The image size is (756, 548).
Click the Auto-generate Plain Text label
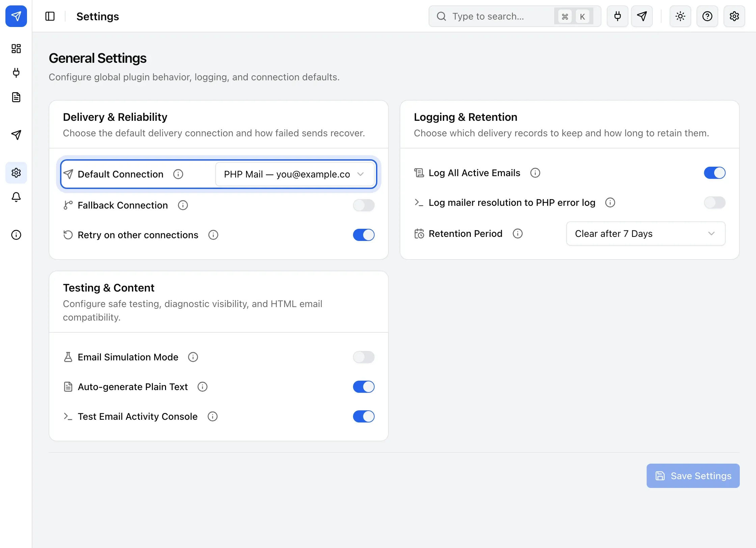pyautogui.click(x=133, y=387)
